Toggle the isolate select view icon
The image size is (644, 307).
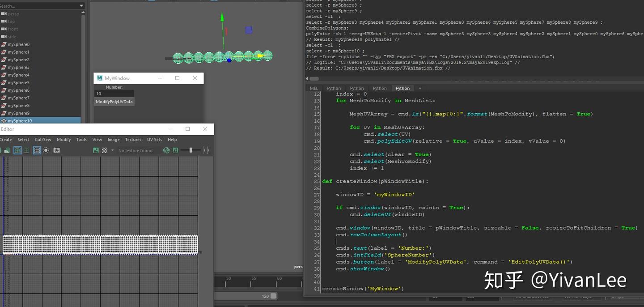click(46, 150)
